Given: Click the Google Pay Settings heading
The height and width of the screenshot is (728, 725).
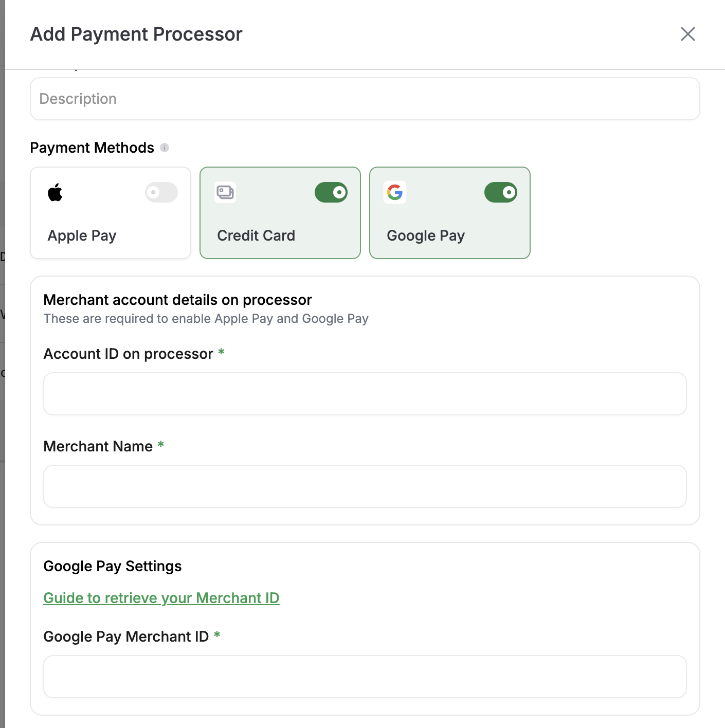Looking at the screenshot, I should [113, 566].
